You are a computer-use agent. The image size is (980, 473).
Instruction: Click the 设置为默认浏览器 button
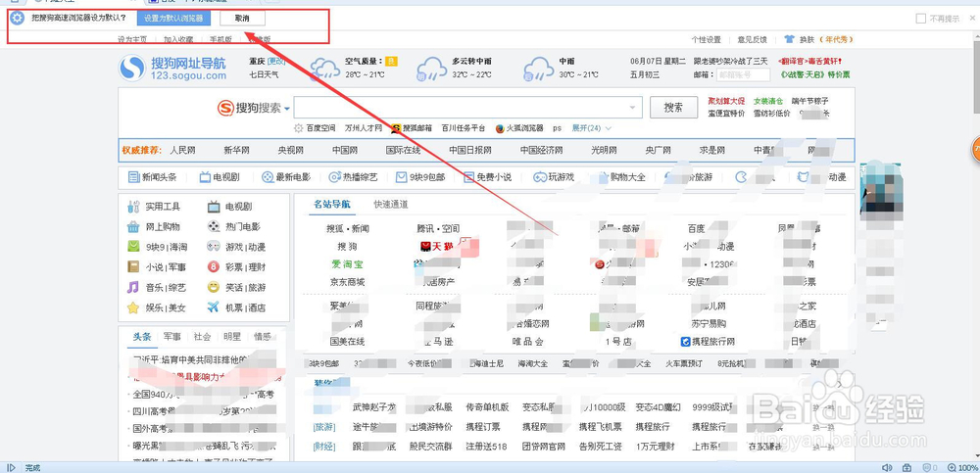[x=173, y=19]
